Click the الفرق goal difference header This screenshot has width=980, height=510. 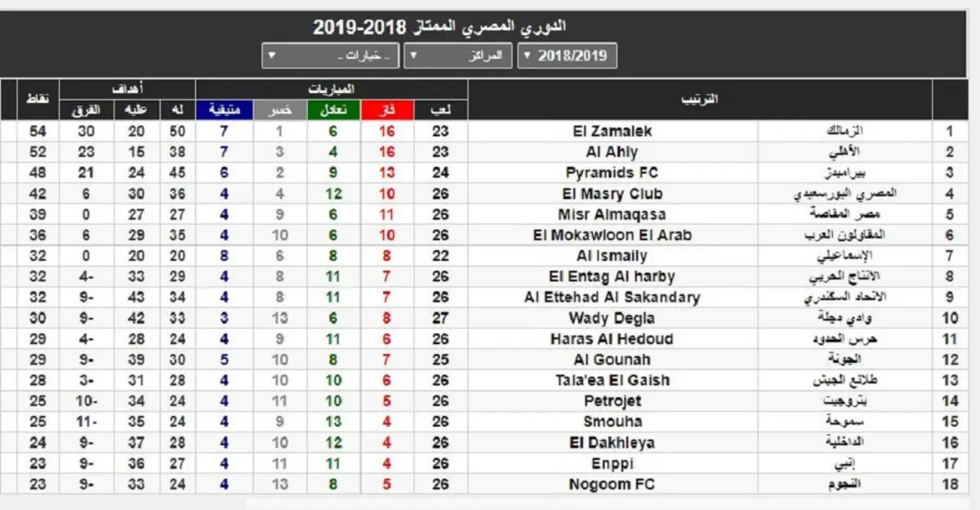coord(87,110)
